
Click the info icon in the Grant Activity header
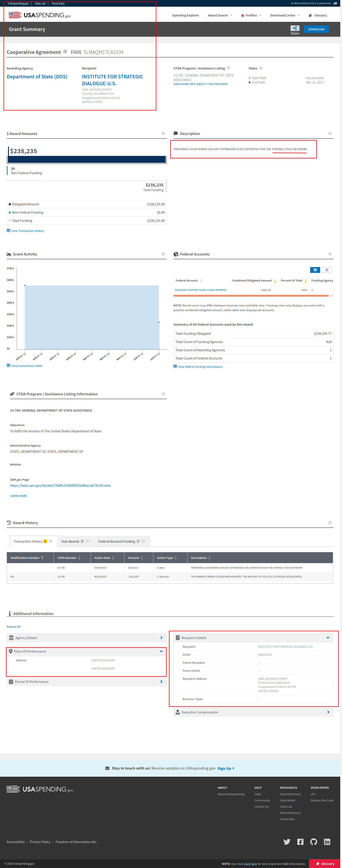[x=163, y=254]
